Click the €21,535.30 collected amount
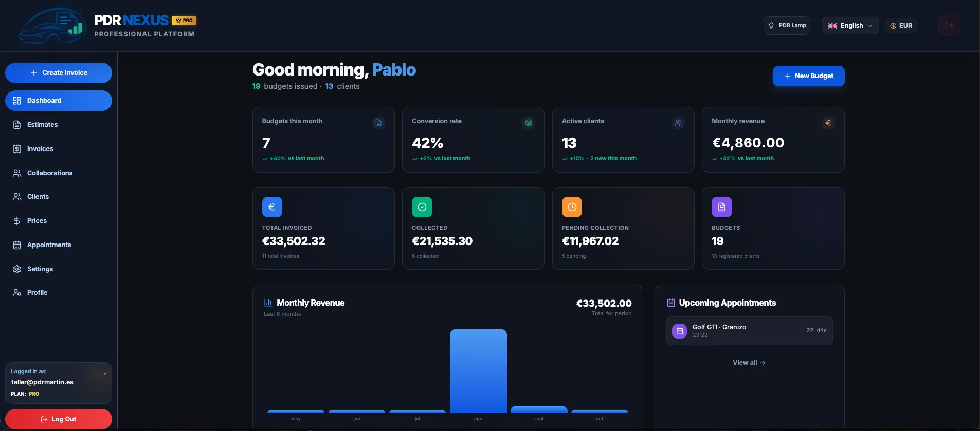Image resolution: width=980 pixels, height=431 pixels. pyautogui.click(x=442, y=241)
